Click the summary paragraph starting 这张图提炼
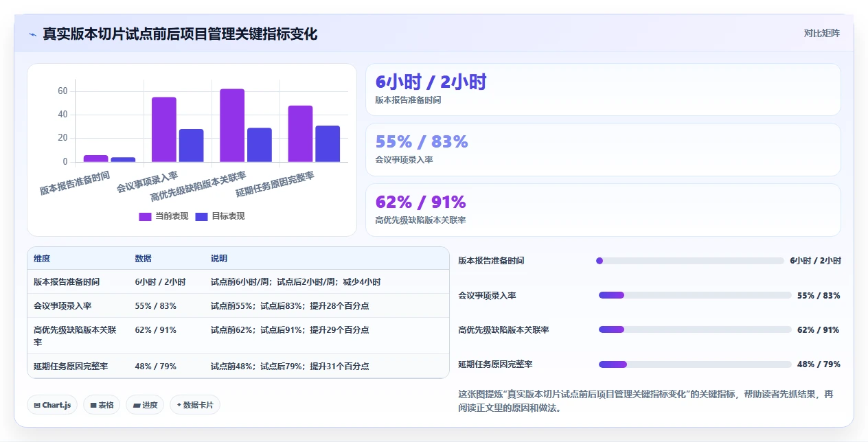 [646, 401]
